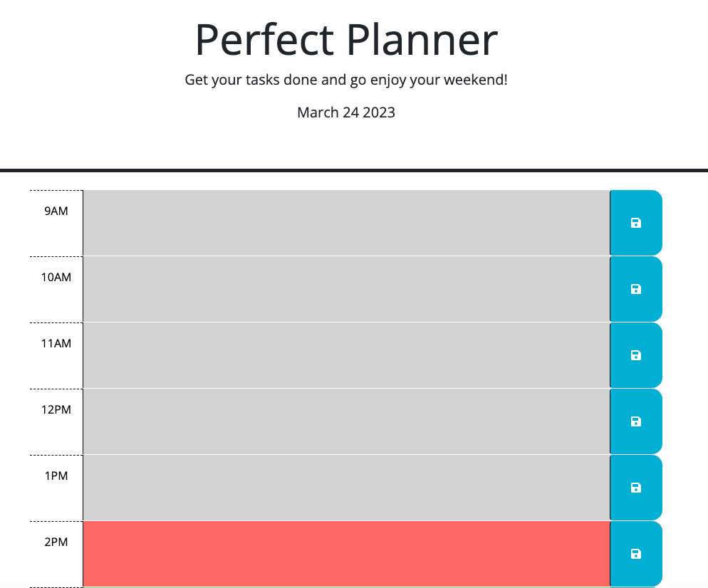Click the 12PM hour marker

tap(56, 409)
